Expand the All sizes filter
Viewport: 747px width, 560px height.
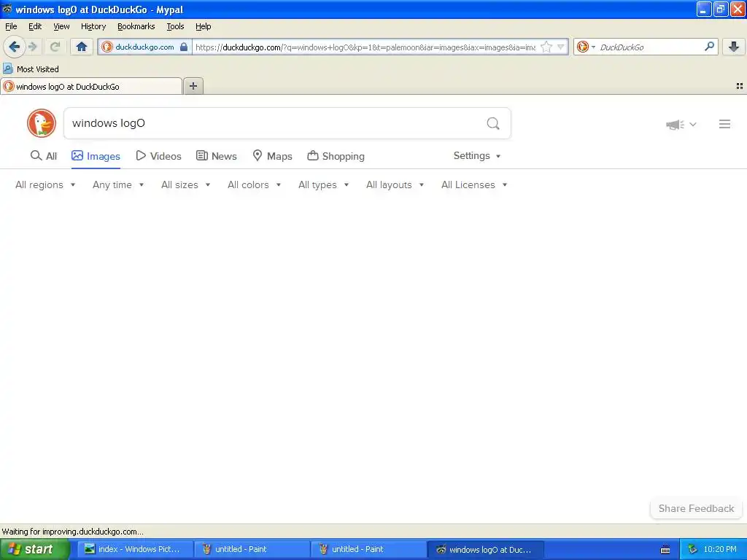185,184
